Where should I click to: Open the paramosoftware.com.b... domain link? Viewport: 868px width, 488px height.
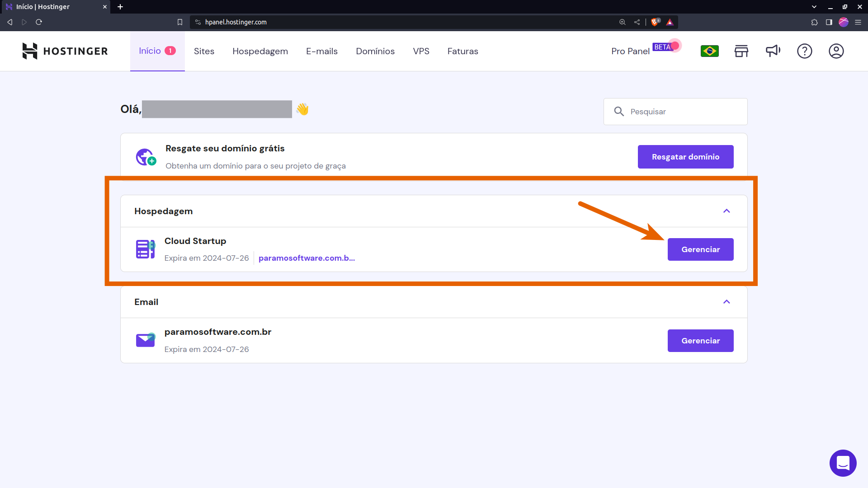coord(307,258)
